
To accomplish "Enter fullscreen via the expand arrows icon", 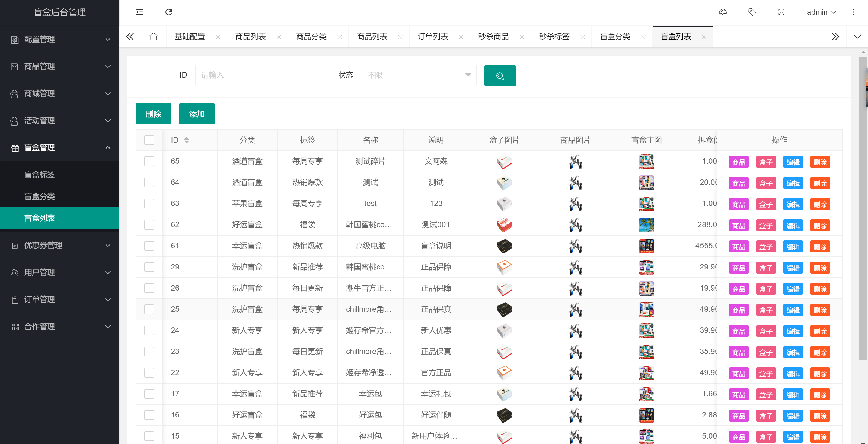I will pos(781,12).
